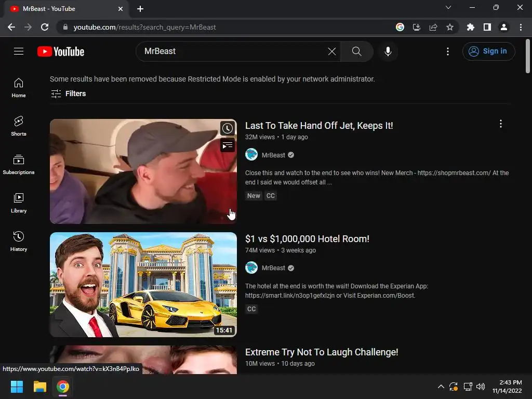The width and height of the screenshot is (532, 399).
Task: Open Library in the sidebar
Action: [19, 203]
